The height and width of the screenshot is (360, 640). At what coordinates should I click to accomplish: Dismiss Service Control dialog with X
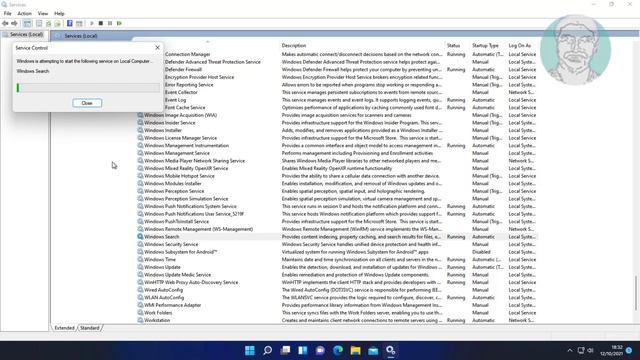pos(158,48)
